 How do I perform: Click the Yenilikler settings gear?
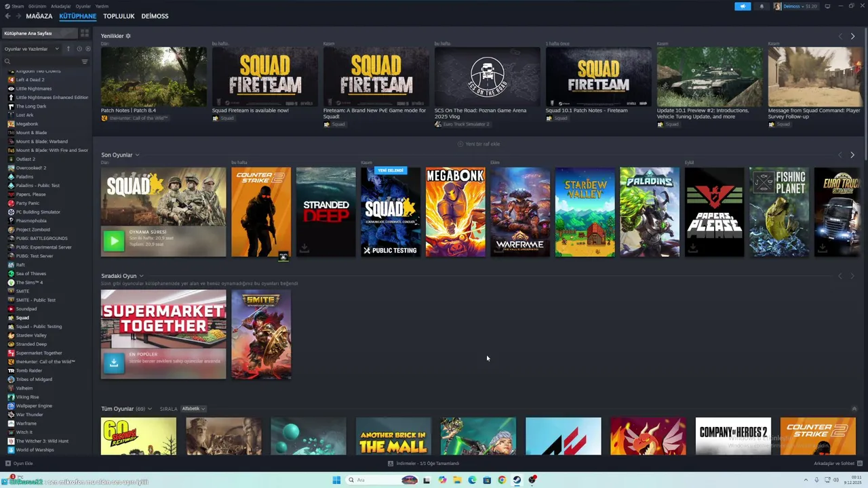click(x=128, y=36)
